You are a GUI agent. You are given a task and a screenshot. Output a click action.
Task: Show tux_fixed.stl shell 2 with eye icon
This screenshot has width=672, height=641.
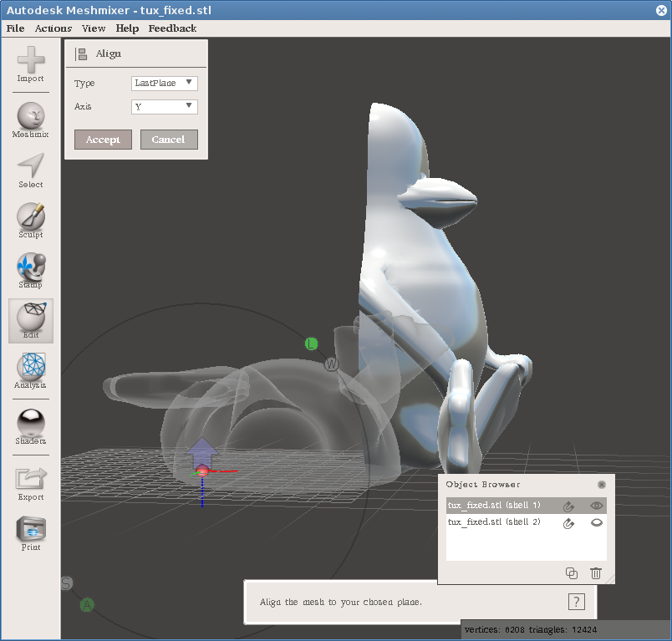[x=597, y=522]
